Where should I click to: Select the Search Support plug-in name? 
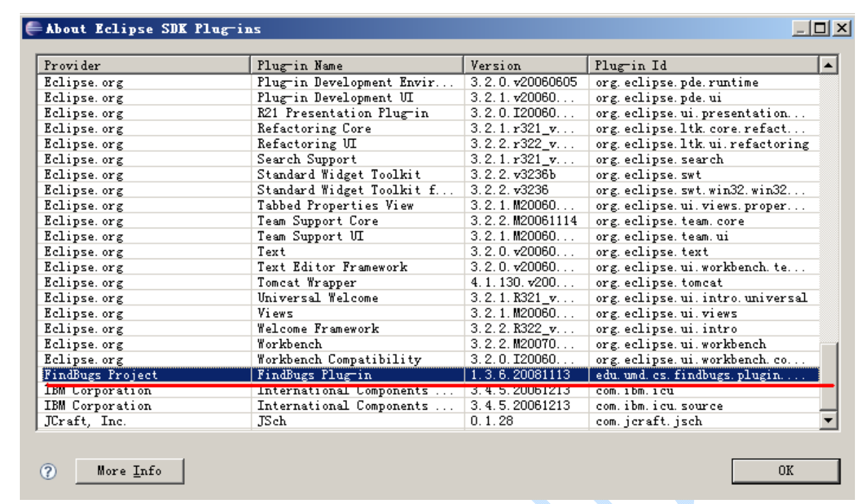307,159
